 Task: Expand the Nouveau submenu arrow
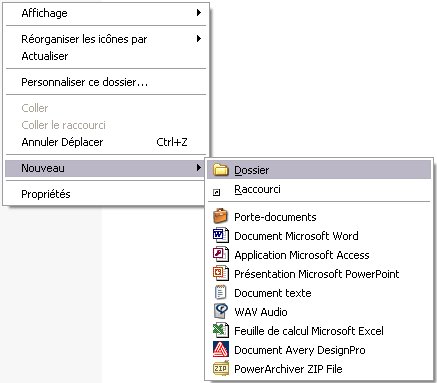pos(199,168)
